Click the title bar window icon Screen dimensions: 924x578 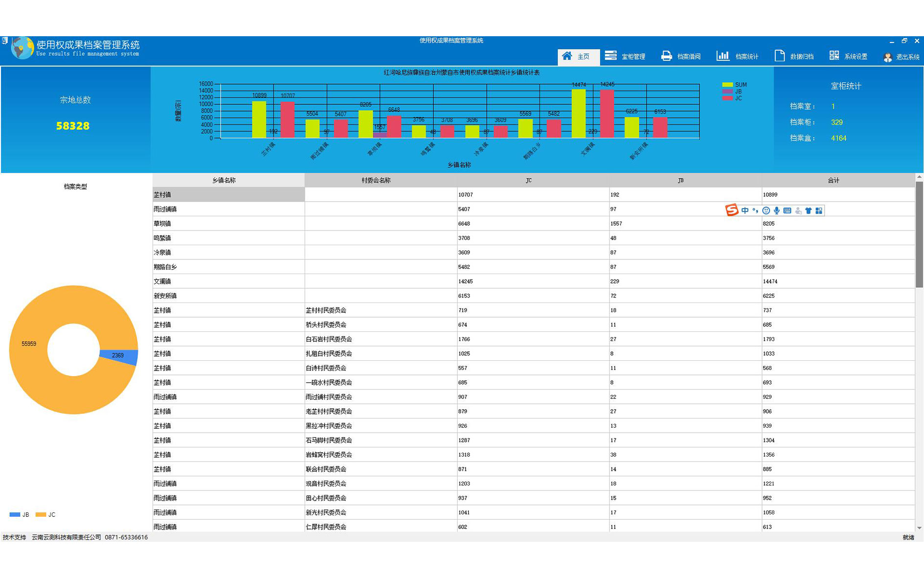coord(4,41)
